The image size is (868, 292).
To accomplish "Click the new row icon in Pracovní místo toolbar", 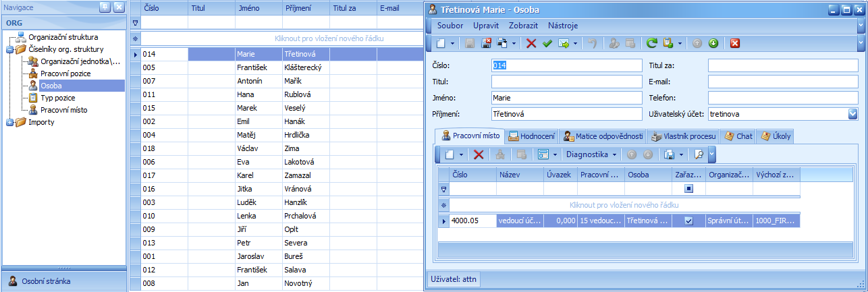I will point(450,154).
